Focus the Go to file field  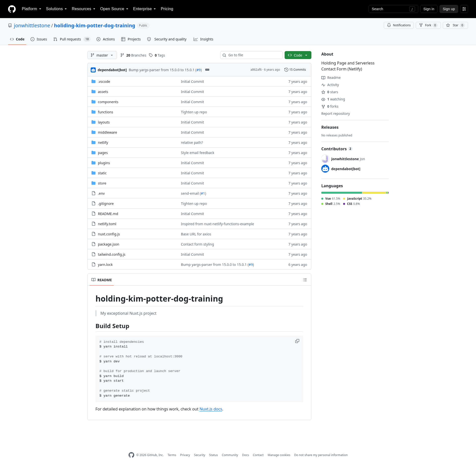251,55
